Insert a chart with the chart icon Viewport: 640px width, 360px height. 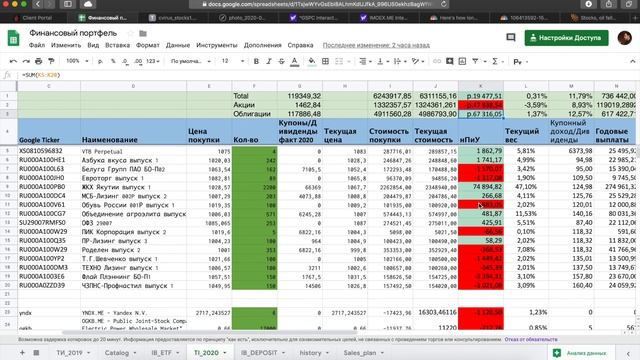point(462,61)
